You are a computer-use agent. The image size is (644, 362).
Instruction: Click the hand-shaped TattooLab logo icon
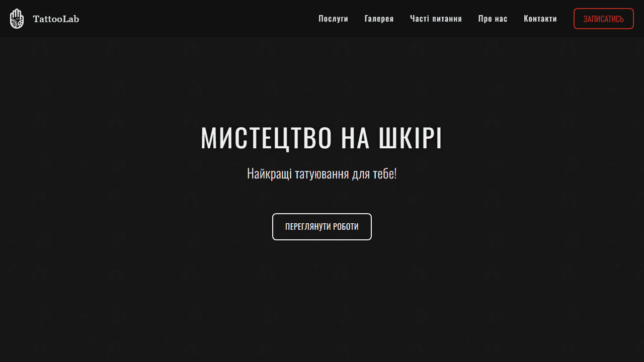coord(17,19)
